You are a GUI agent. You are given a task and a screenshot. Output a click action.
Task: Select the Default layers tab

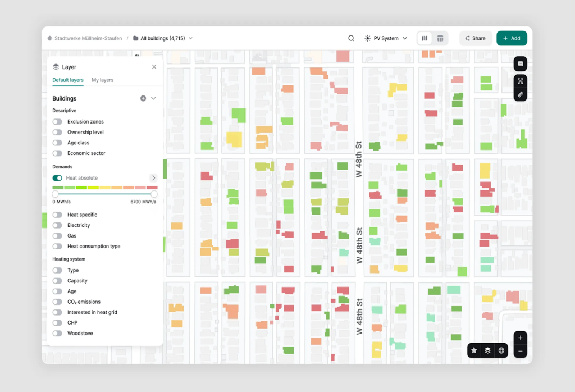[x=68, y=80]
